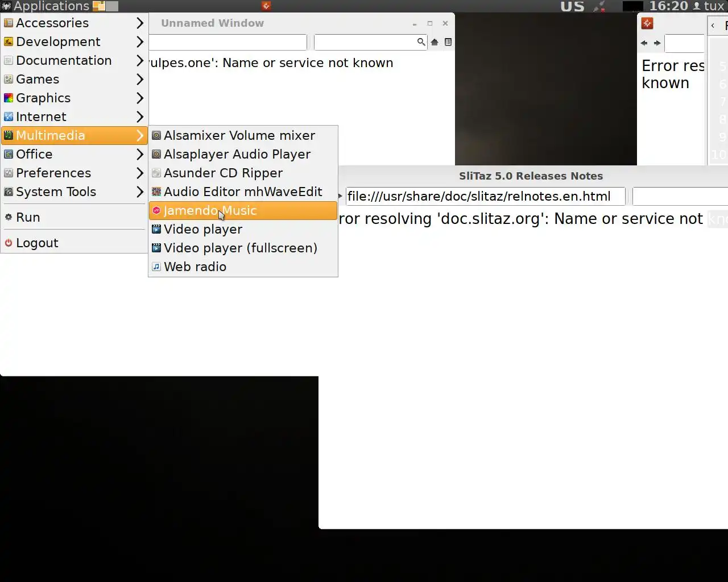Focus the relnotes.en.html URL field
The image size is (728, 582).
485,197
